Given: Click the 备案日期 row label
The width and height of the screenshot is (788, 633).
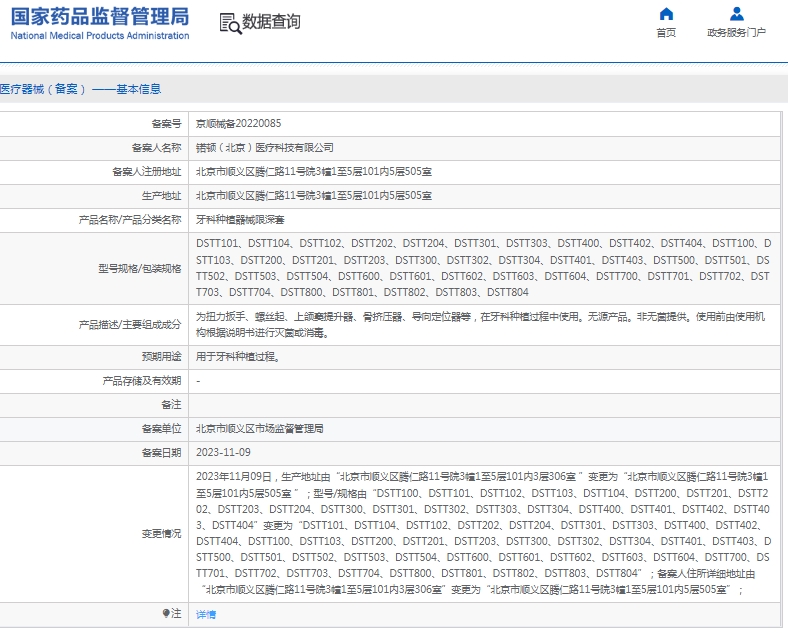Looking at the screenshot, I should click(x=161, y=453).
